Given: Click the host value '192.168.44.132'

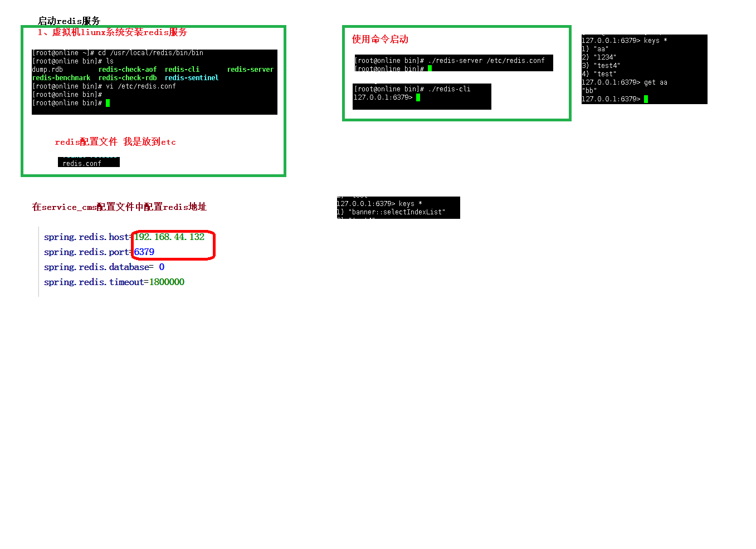Looking at the screenshot, I should (169, 237).
